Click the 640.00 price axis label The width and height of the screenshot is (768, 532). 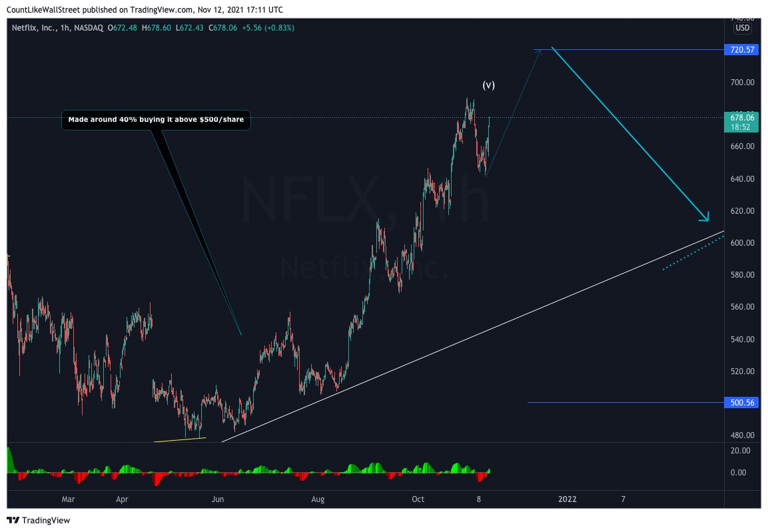click(x=743, y=178)
